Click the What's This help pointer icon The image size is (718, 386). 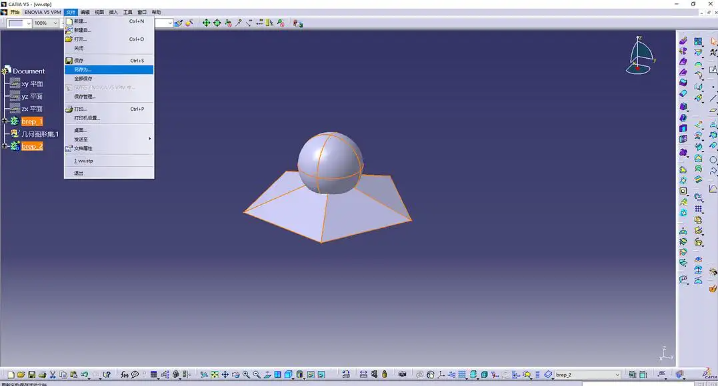107,375
